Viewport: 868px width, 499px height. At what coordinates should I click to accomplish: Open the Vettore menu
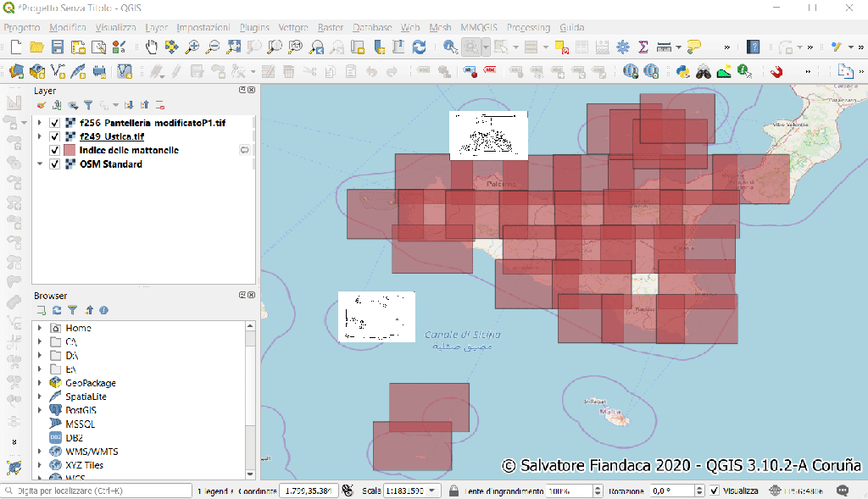(293, 27)
